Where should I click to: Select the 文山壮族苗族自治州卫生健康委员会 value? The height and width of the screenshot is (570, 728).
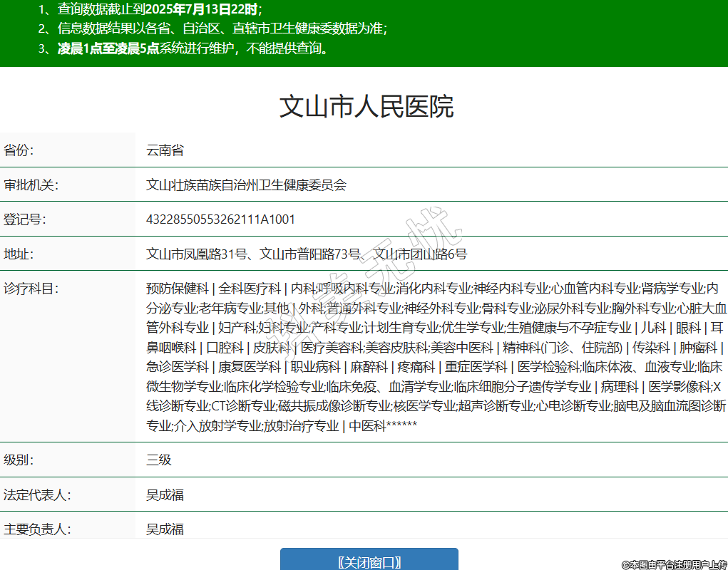point(246,185)
